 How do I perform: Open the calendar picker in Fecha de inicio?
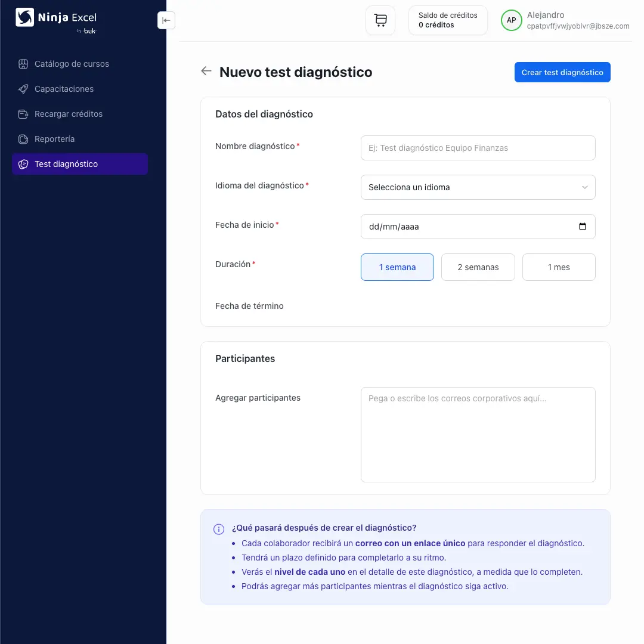(x=583, y=227)
